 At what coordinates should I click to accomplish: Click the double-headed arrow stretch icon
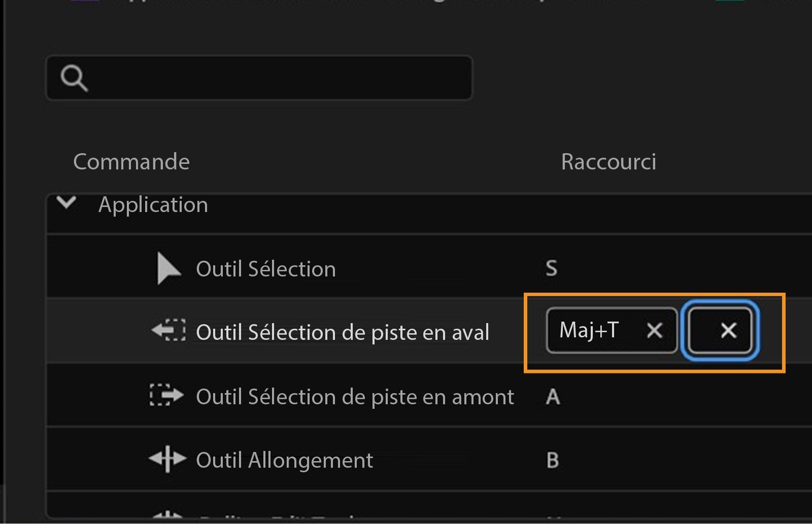pyautogui.click(x=168, y=460)
